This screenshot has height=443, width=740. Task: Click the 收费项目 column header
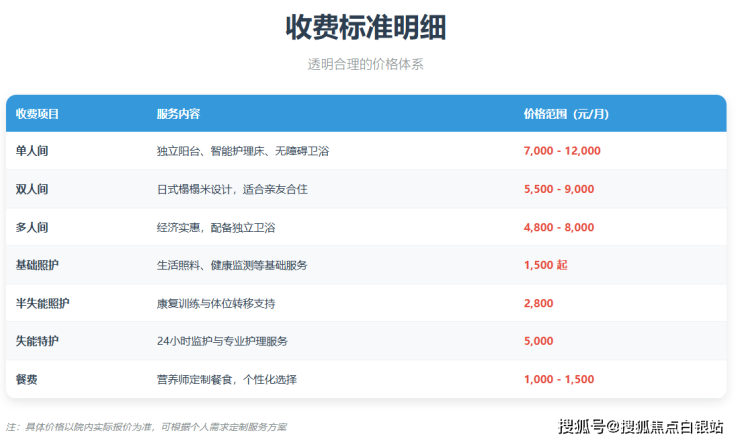click(x=38, y=114)
